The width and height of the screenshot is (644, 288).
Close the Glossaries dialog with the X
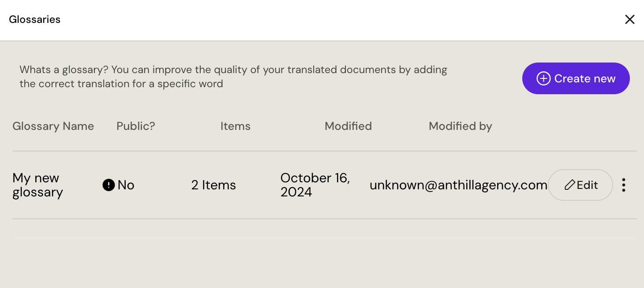[x=629, y=19]
